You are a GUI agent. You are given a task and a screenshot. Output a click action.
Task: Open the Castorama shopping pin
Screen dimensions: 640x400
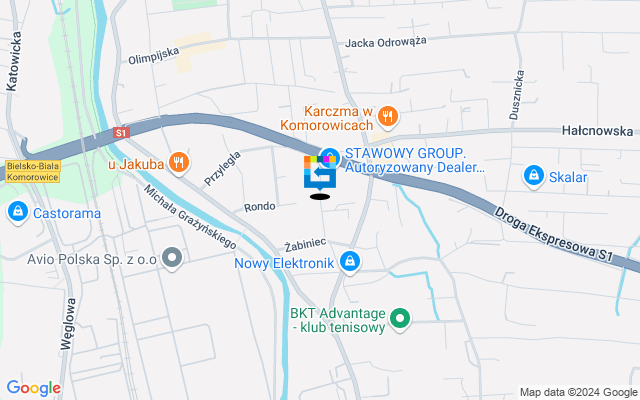[x=18, y=212]
